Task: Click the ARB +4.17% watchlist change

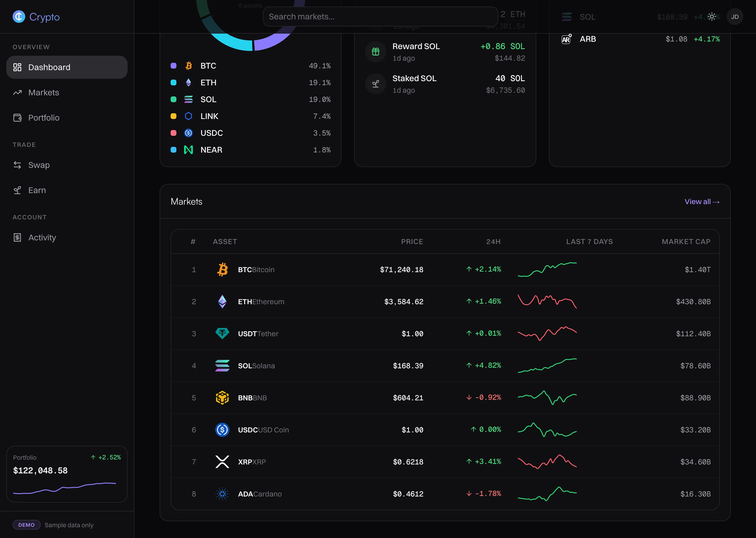Action: (707, 39)
